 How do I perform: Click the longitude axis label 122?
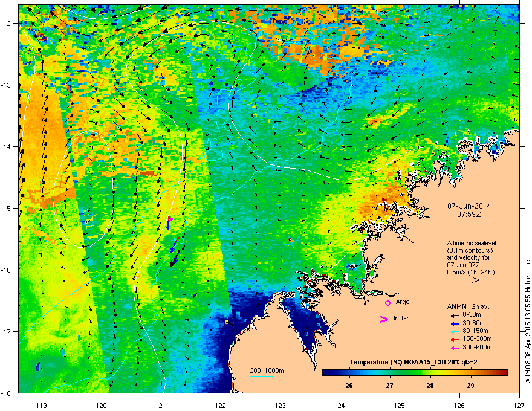221,405
